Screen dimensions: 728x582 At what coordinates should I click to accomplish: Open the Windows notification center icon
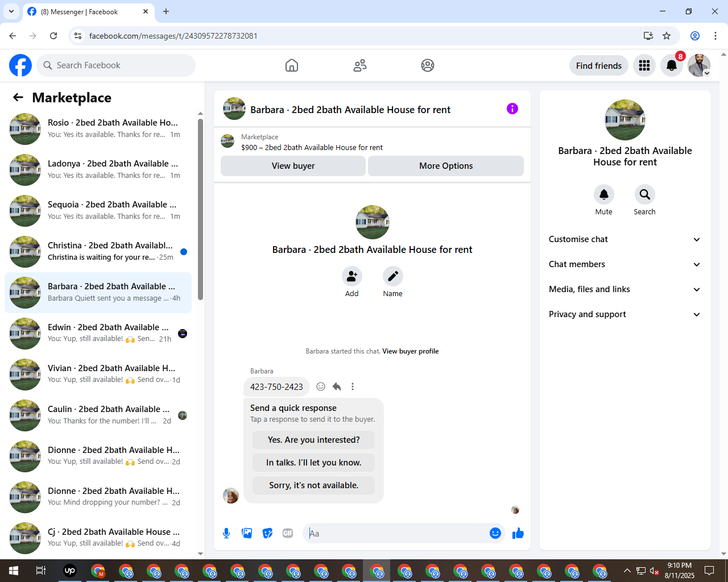(709, 571)
